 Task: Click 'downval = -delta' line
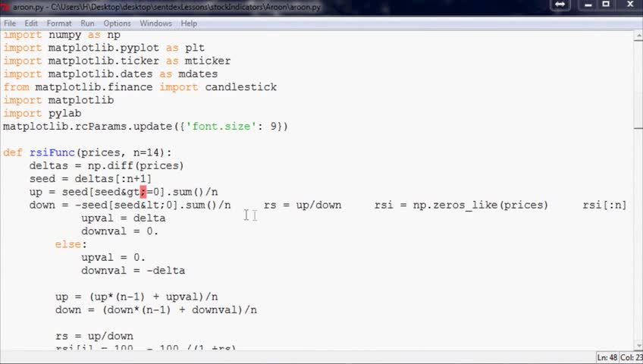point(133,271)
